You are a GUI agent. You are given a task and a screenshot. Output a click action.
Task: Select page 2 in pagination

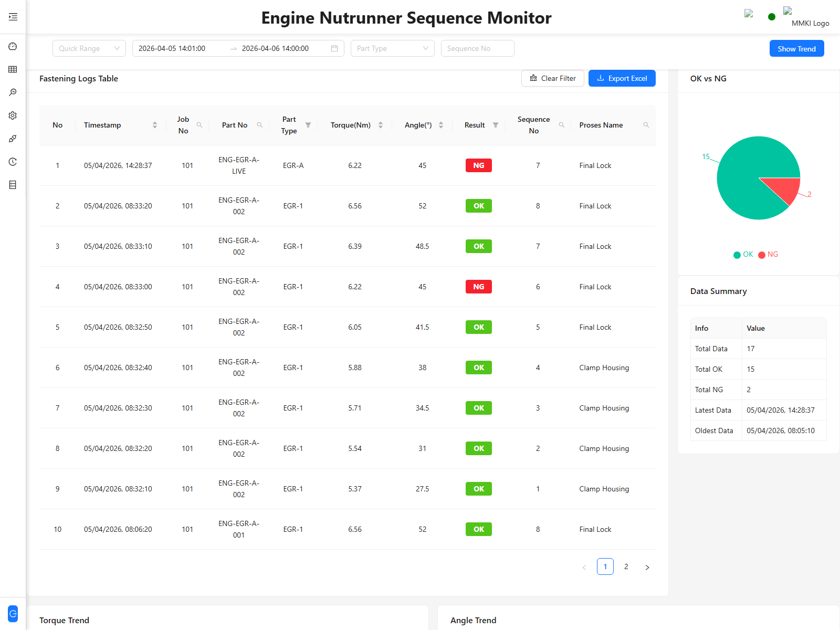(626, 566)
